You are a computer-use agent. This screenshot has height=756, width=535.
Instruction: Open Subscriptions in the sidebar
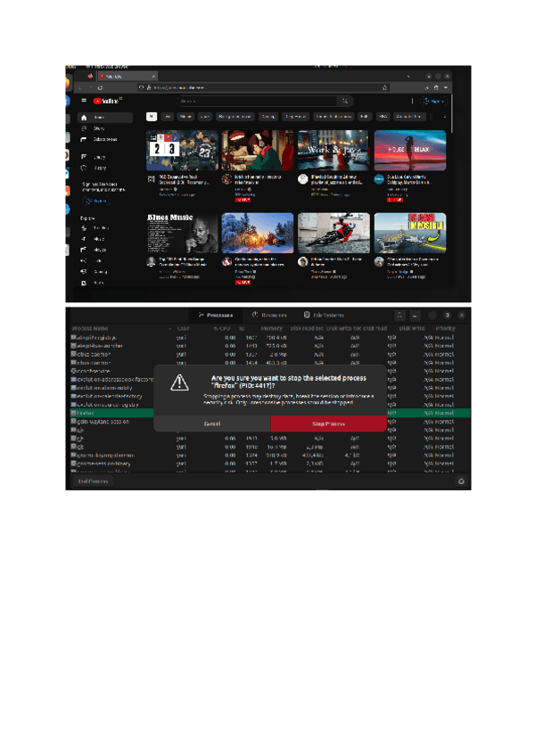[85, 139]
